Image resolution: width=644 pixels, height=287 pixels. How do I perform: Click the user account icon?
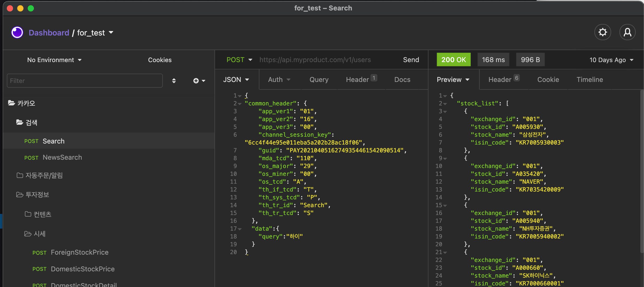pos(627,32)
